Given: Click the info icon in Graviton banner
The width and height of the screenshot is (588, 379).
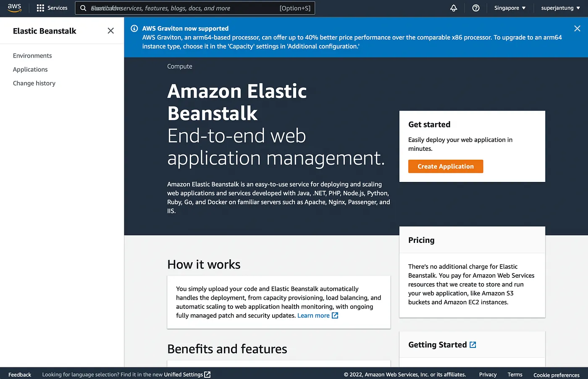Looking at the screenshot, I should [134, 29].
